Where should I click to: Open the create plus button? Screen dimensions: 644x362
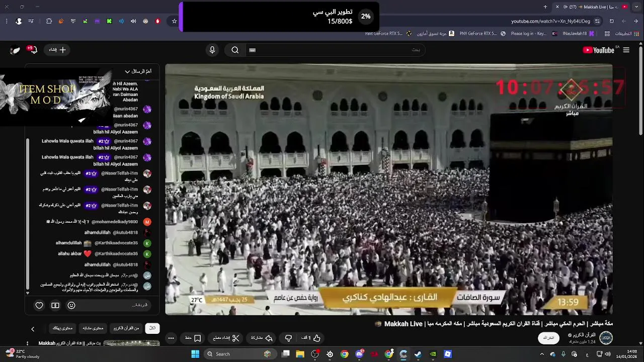coord(57,50)
